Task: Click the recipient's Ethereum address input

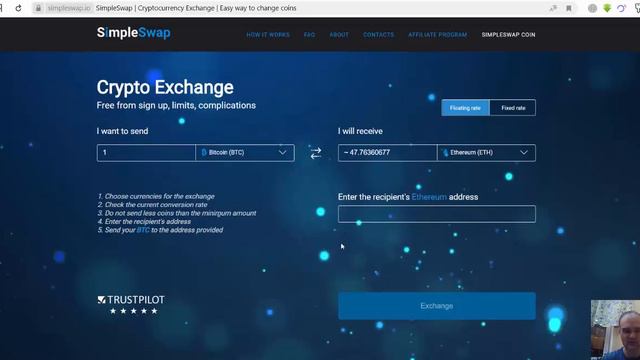Action: pos(437,214)
